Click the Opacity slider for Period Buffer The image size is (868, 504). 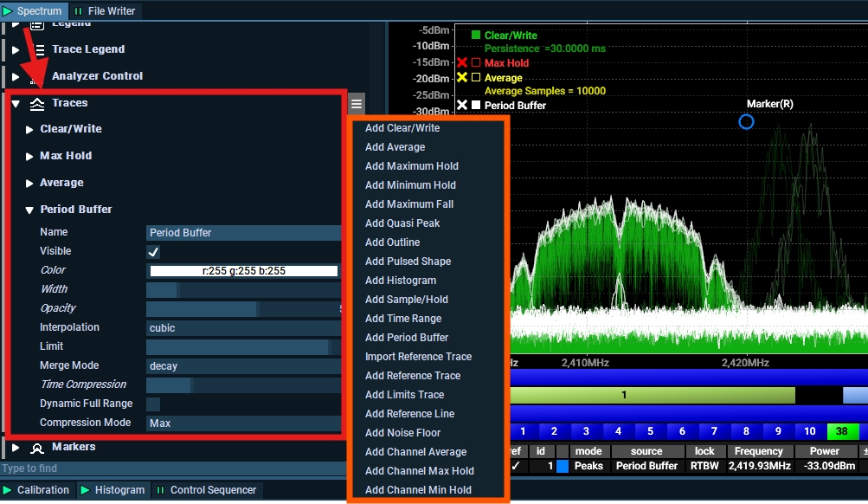point(243,309)
